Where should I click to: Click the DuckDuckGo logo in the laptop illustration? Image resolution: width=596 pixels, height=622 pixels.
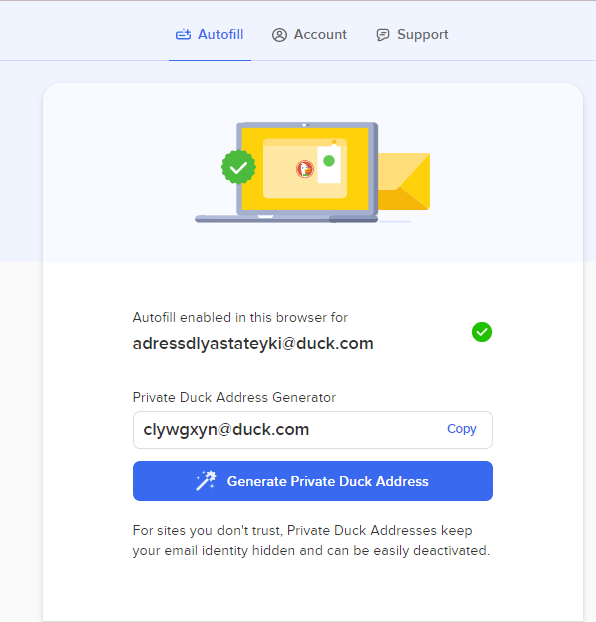(x=305, y=169)
